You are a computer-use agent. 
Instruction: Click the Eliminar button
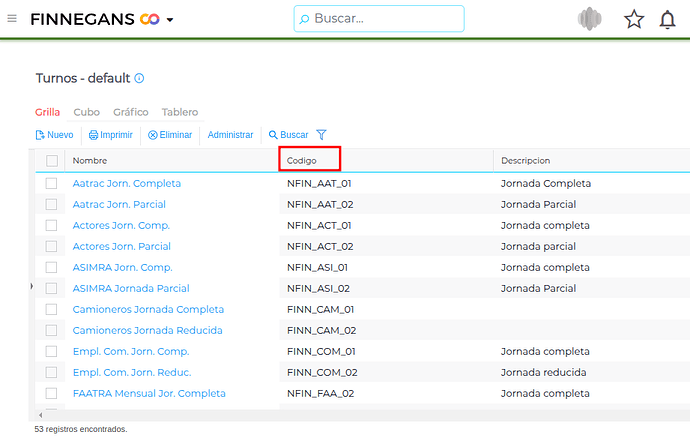(170, 135)
